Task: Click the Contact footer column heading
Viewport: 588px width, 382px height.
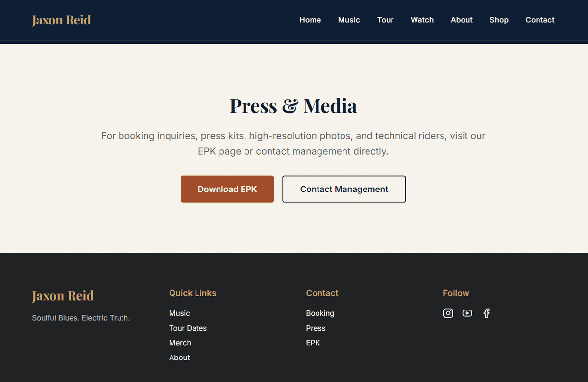Action: point(322,293)
